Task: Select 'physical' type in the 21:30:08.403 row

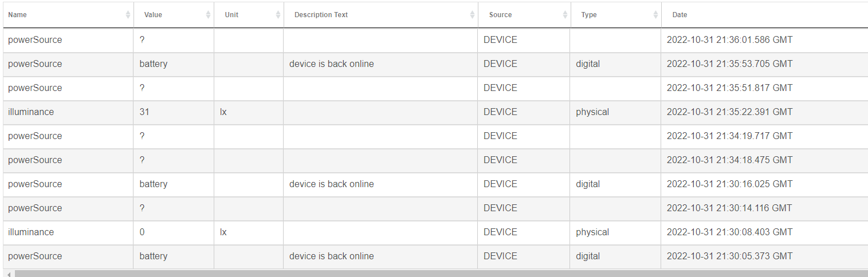Action: click(592, 232)
